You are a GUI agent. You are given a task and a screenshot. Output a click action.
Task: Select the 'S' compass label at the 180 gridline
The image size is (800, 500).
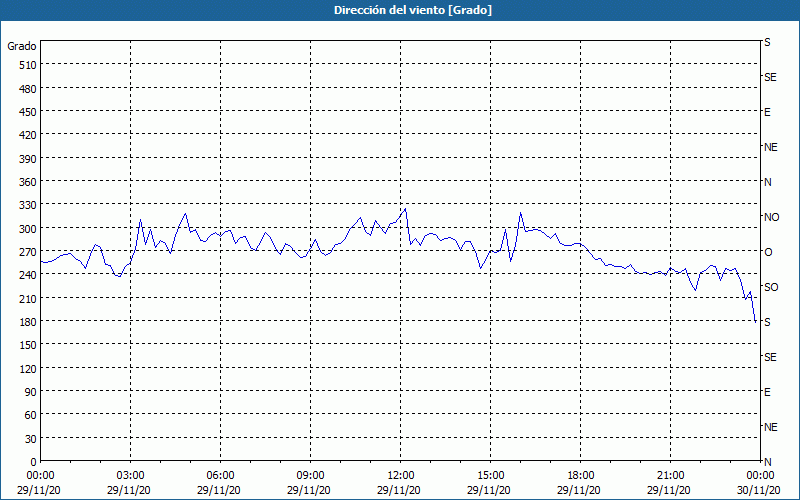[767, 322]
